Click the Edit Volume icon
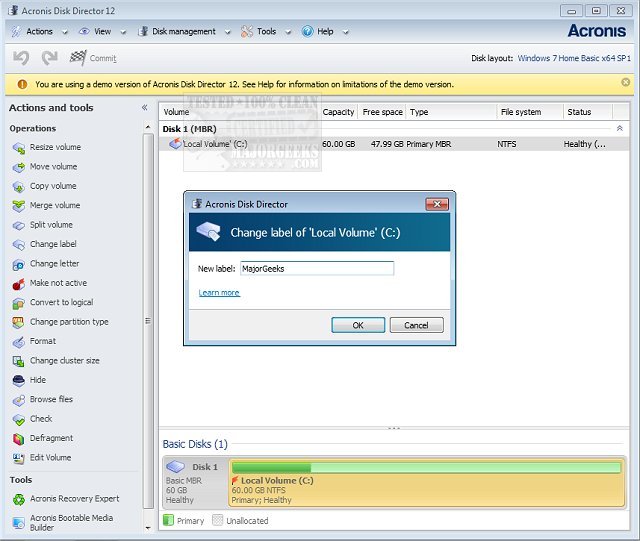Viewport: 640px width, 541px height. tap(19, 458)
